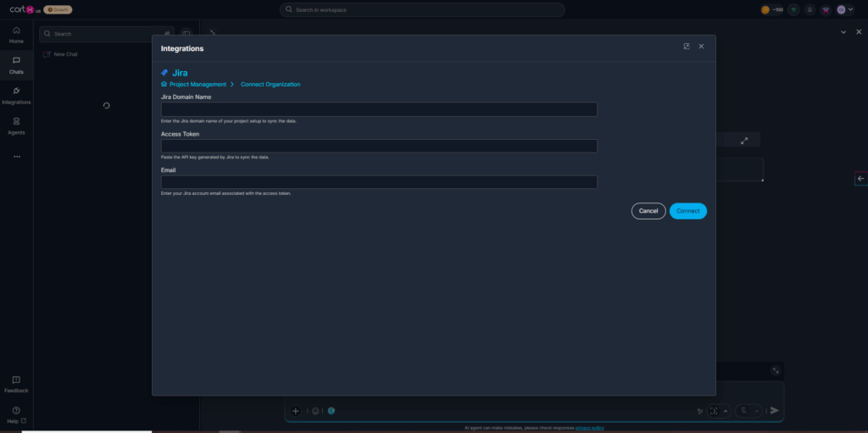Click the globe icon in chat input
The width and height of the screenshot is (868, 433).
point(331,411)
